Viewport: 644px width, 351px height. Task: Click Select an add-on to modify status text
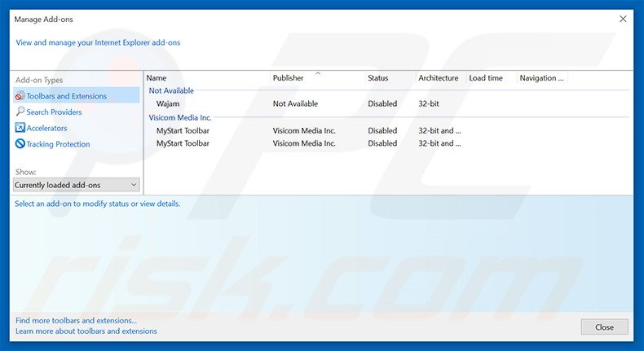pos(97,204)
